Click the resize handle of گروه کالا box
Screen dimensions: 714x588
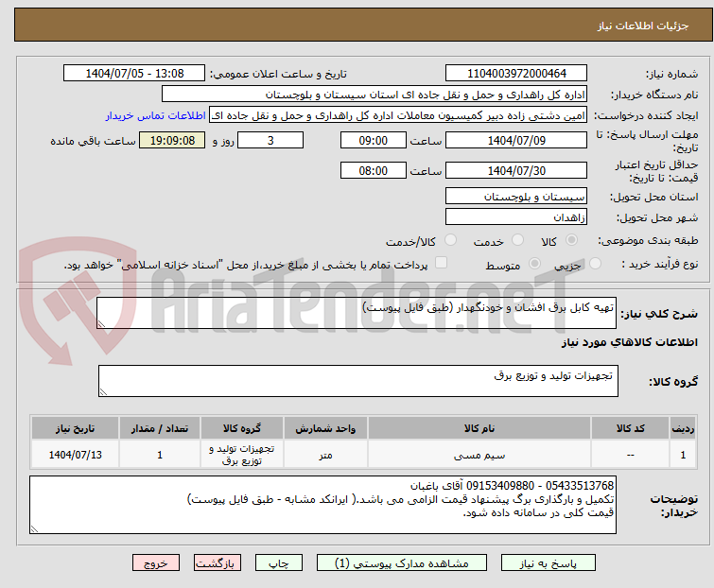pos(103,392)
